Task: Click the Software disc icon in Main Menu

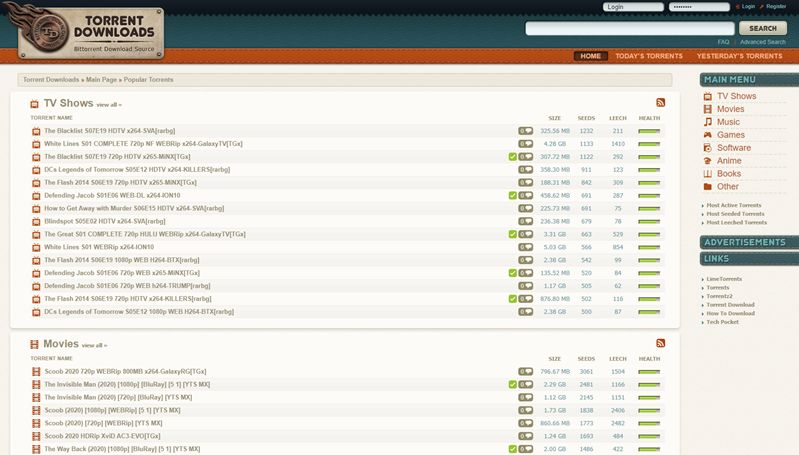Action: pos(707,148)
